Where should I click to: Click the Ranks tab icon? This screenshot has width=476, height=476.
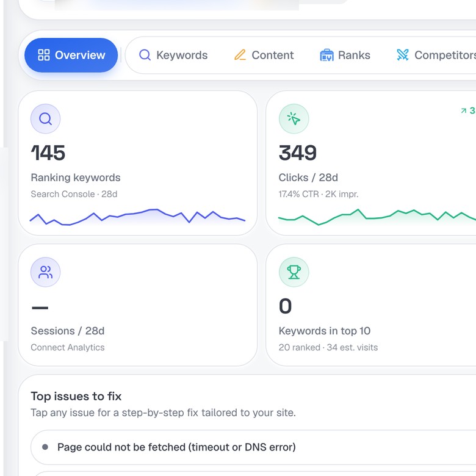[326, 55]
